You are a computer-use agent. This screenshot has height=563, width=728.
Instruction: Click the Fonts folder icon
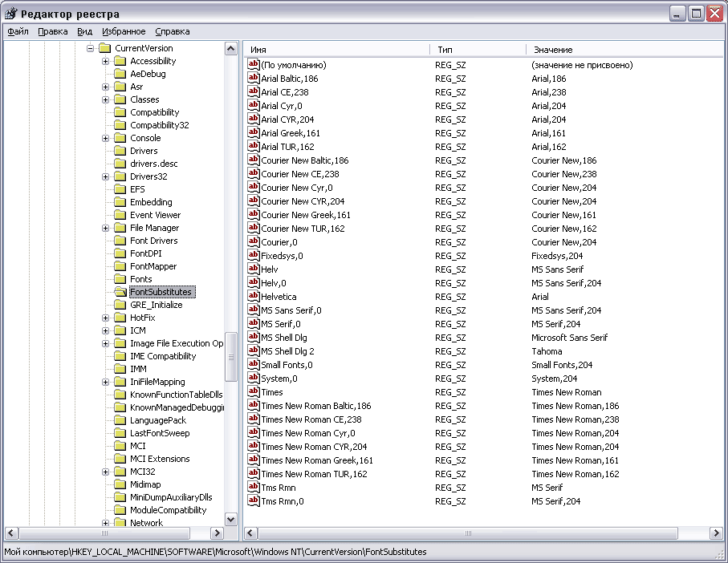tap(120, 279)
